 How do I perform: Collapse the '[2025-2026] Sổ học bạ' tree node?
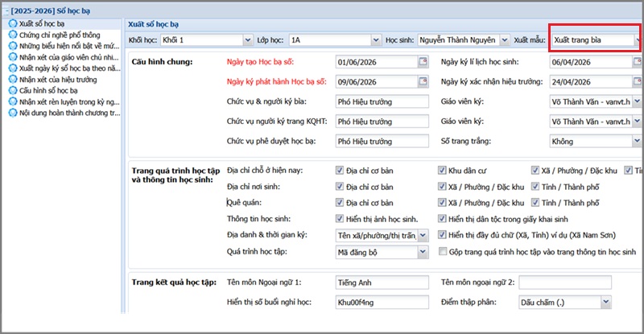pos(6,11)
